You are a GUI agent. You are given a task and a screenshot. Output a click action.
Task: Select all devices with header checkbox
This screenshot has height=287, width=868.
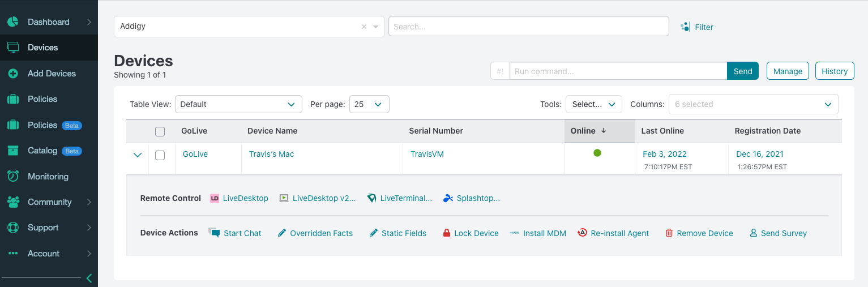coord(160,131)
